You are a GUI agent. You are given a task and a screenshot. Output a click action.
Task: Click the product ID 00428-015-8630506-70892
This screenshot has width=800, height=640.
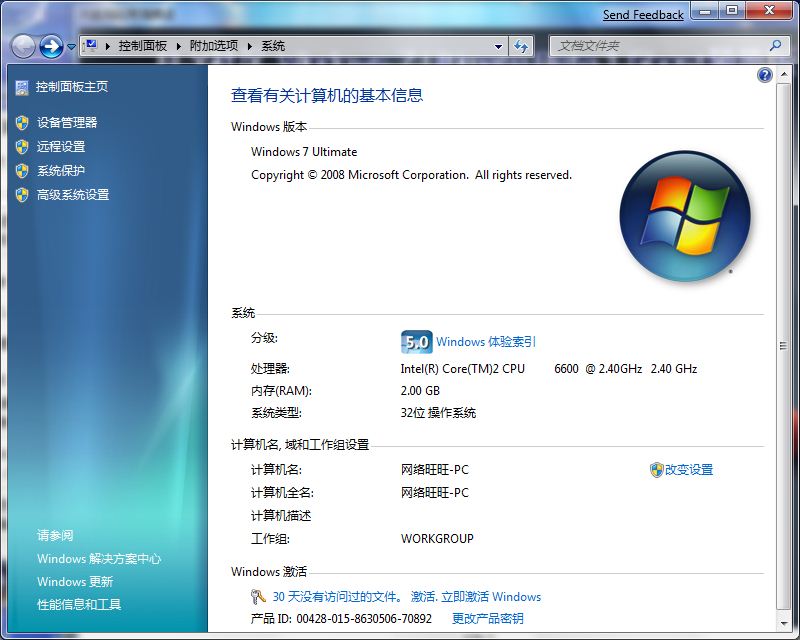364,619
